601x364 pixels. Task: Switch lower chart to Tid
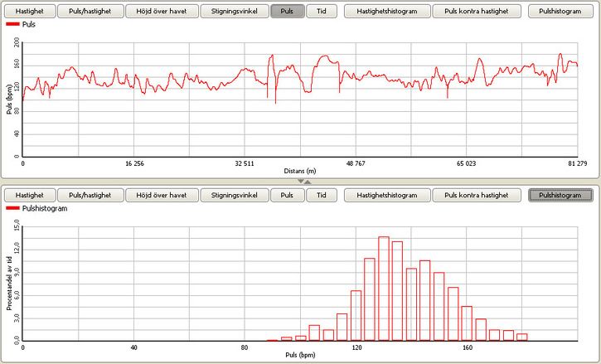(322, 195)
